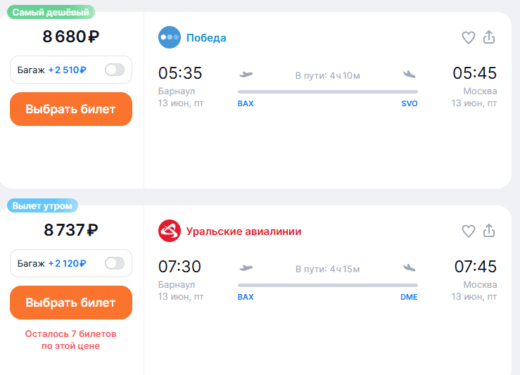Viewport: 520px width, 375px height.
Task: Open the Уральские авиалинии name link
Action: (x=244, y=231)
